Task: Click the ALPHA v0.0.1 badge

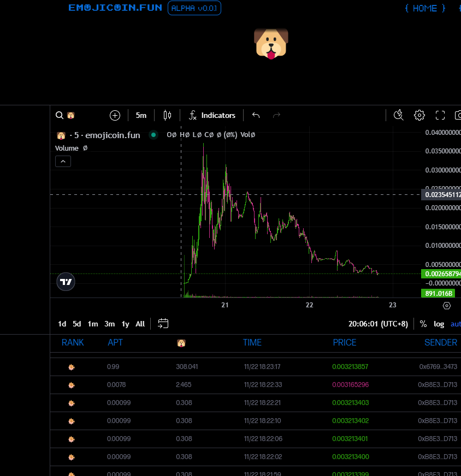Action: 194,8
